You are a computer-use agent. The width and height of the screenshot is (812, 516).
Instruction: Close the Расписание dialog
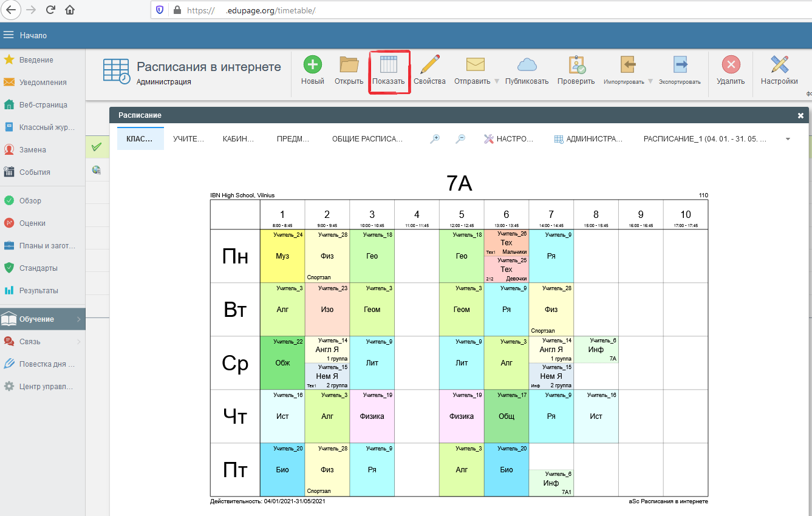tap(800, 115)
